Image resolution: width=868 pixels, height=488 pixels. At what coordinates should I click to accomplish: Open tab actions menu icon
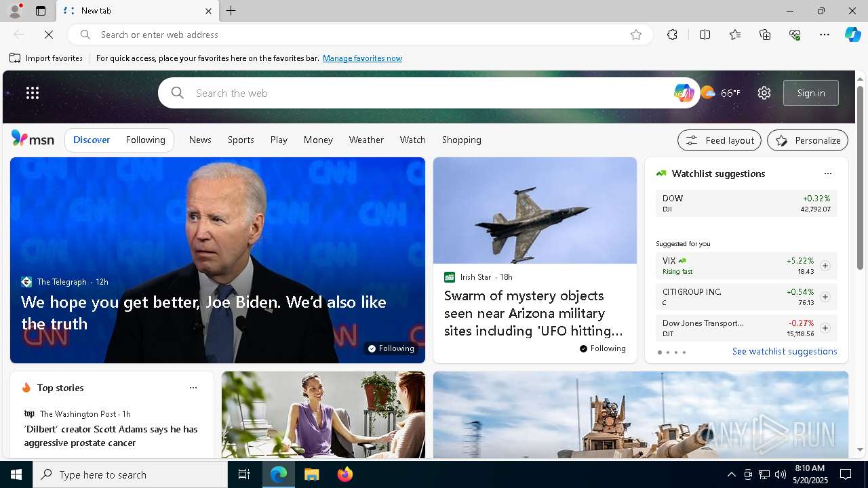(x=41, y=11)
